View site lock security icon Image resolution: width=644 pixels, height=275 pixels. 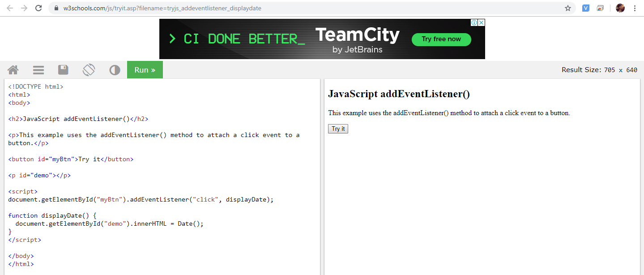(x=56, y=8)
